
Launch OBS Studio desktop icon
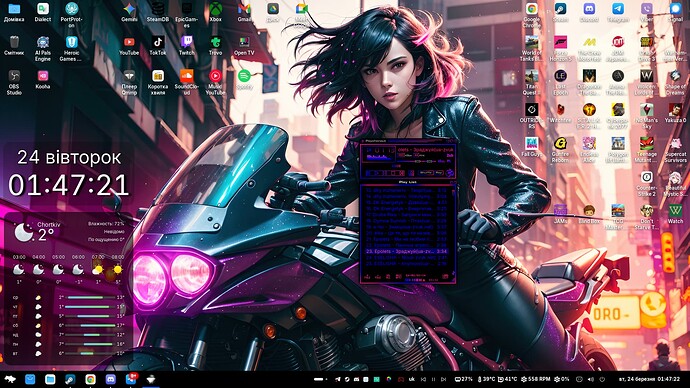tap(14, 82)
